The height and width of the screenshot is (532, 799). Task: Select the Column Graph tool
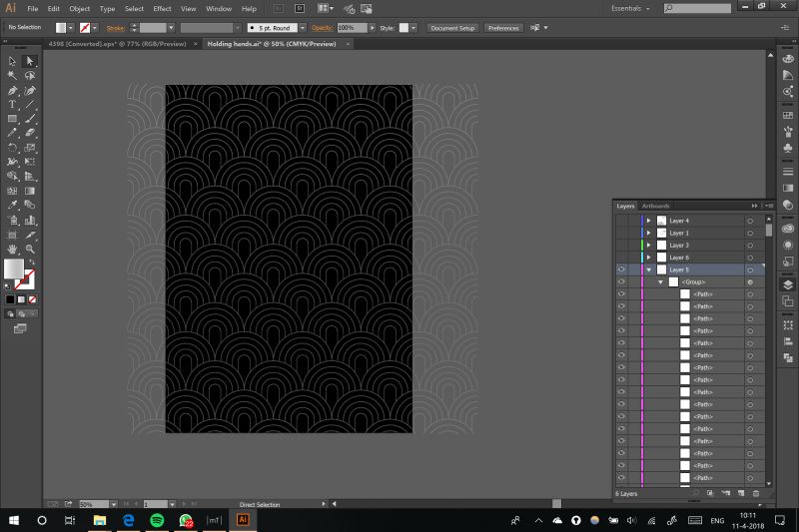(x=30, y=220)
